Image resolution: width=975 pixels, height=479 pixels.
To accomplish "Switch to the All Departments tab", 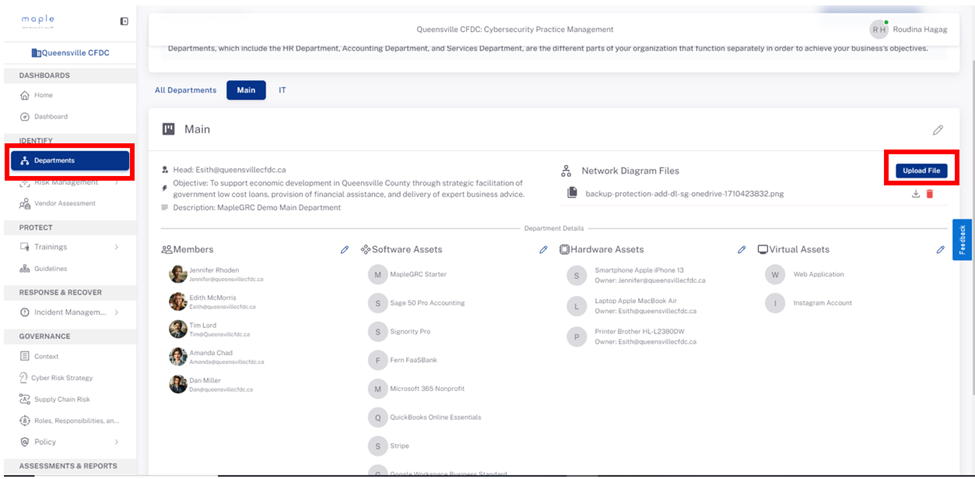I will tap(185, 90).
